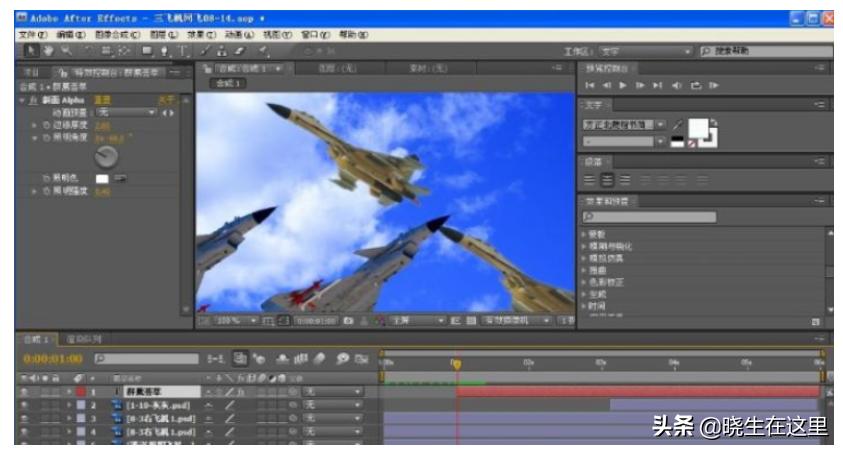The image size is (843, 452).
Task: Click the eyedropper in the character panel
Action: click(x=675, y=123)
